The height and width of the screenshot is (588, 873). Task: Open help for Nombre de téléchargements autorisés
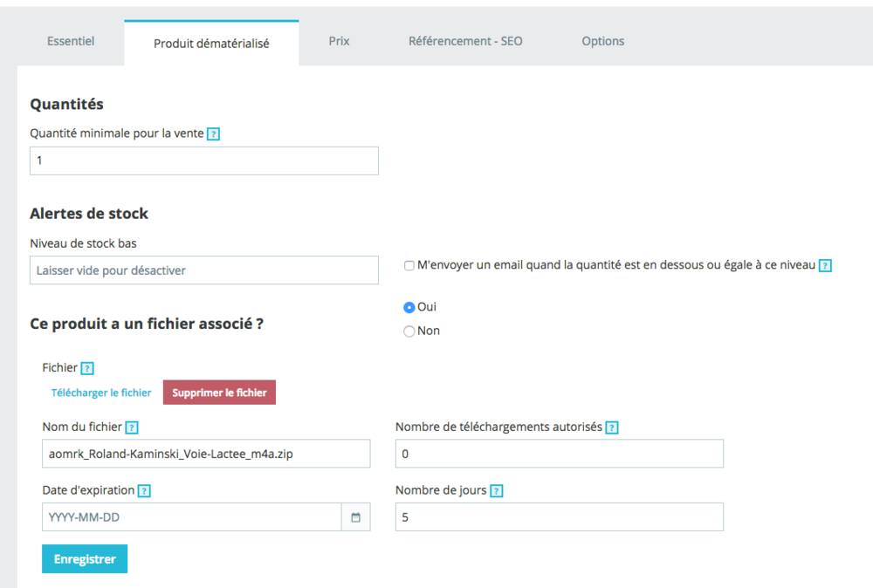coord(612,427)
